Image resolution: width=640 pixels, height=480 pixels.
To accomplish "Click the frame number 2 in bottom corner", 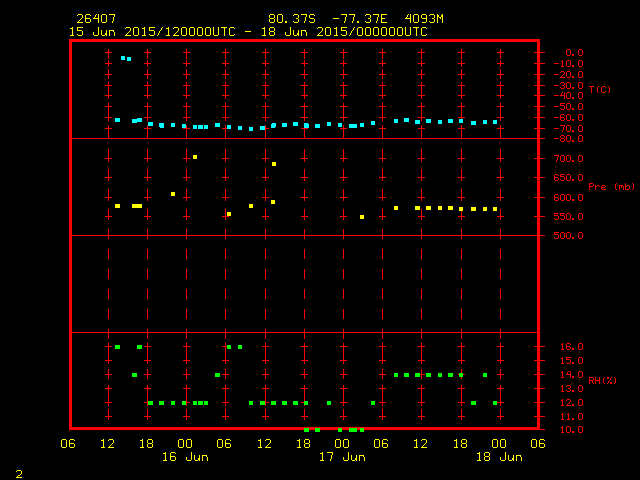I will click(x=18, y=473).
